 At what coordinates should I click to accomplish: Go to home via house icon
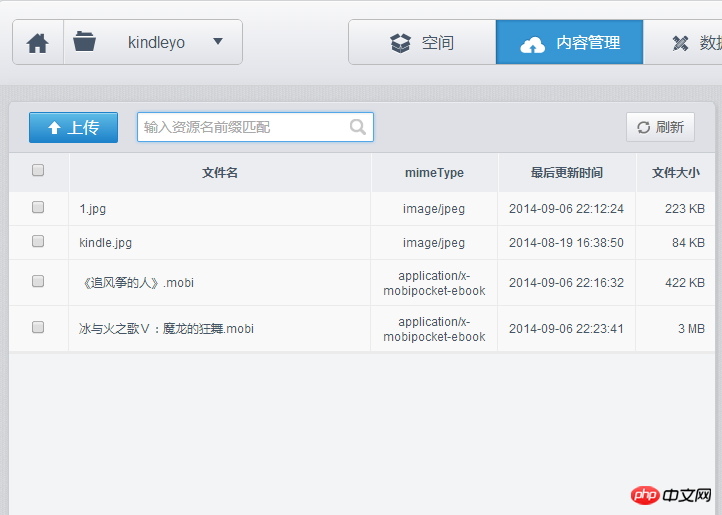pos(37,43)
